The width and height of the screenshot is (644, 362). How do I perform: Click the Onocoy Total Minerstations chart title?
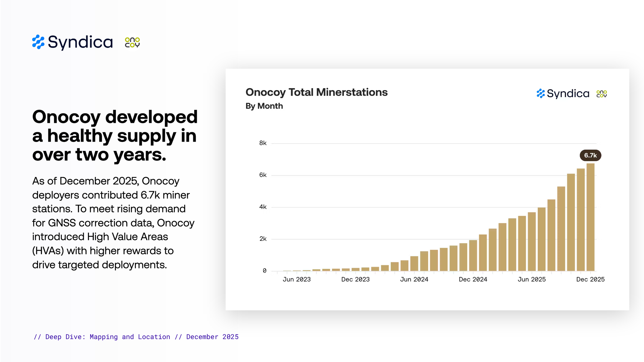316,92
